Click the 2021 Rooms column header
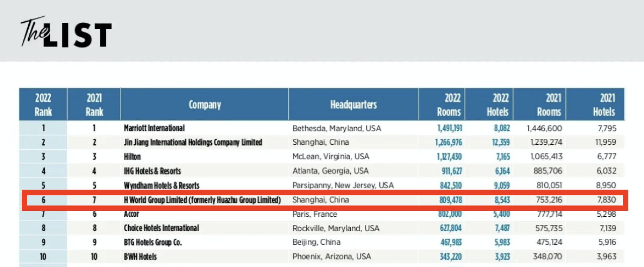The width and height of the screenshot is (644, 267). tap(549, 105)
